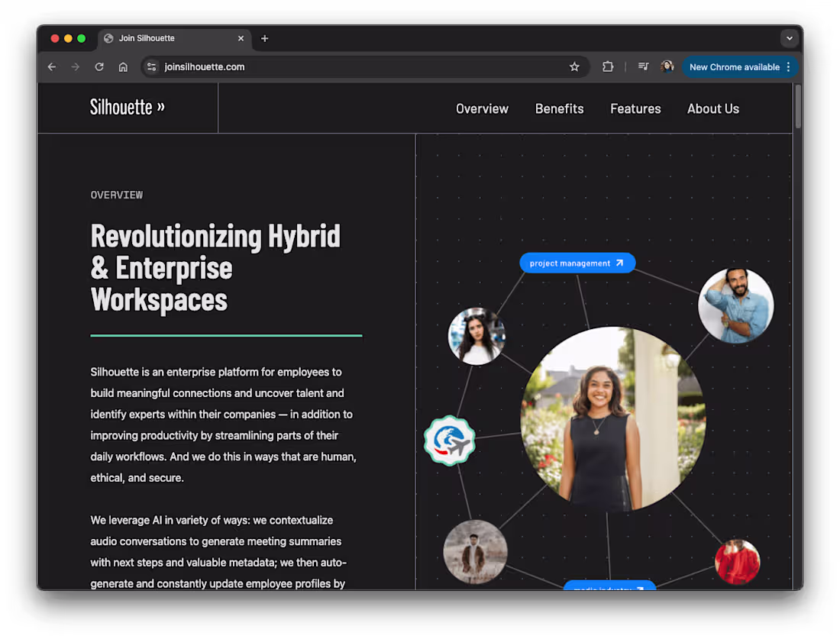The width and height of the screenshot is (840, 639).
Task: Open the browser home page
Action: coord(123,66)
